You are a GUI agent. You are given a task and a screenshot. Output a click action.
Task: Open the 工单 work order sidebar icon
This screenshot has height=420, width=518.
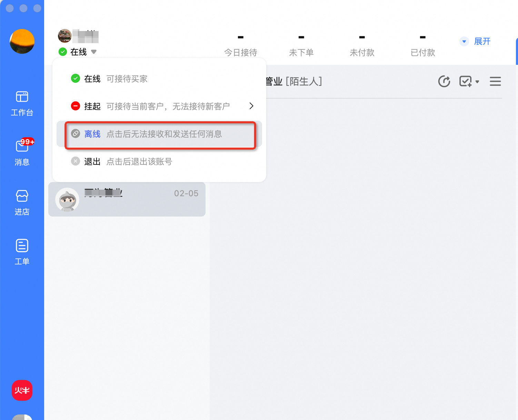pos(22,252)
